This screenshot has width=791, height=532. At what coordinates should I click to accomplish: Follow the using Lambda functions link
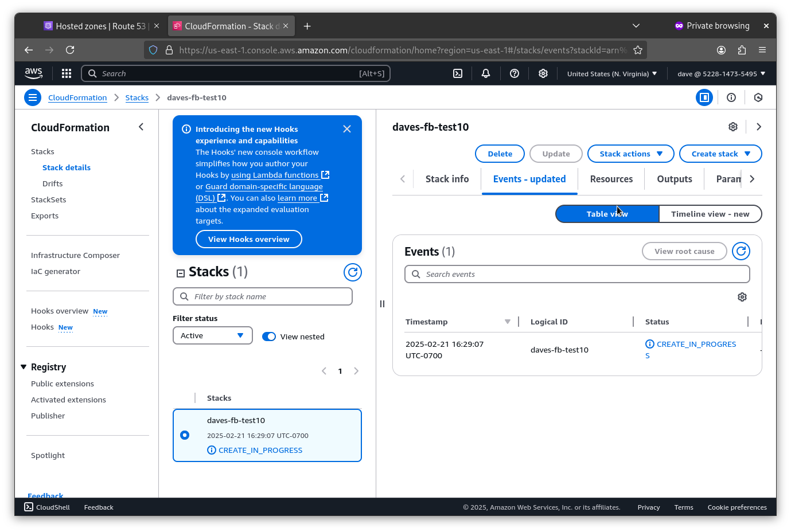[x=280, y=175]
